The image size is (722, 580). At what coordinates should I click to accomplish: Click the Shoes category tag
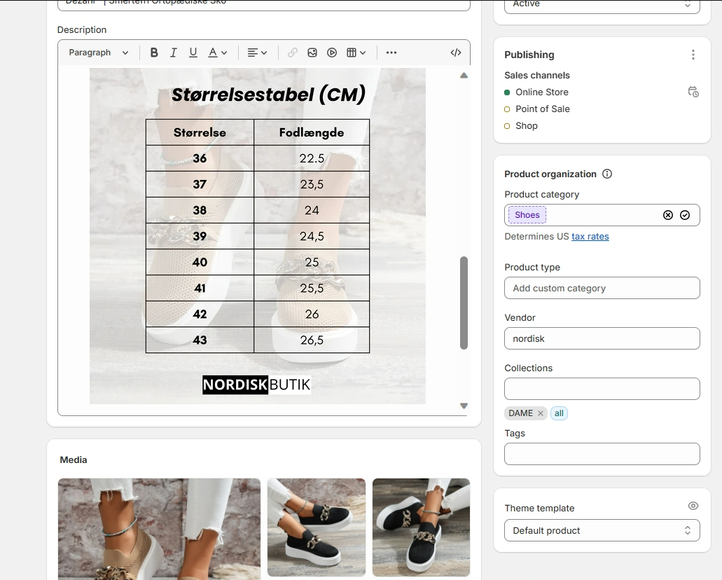coord(527,215)
